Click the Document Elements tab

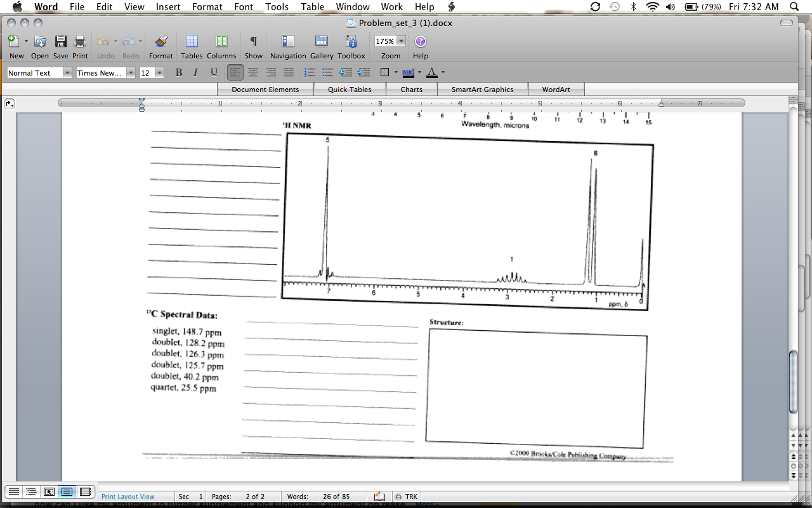pyautogui.click(x=265, y=90)
